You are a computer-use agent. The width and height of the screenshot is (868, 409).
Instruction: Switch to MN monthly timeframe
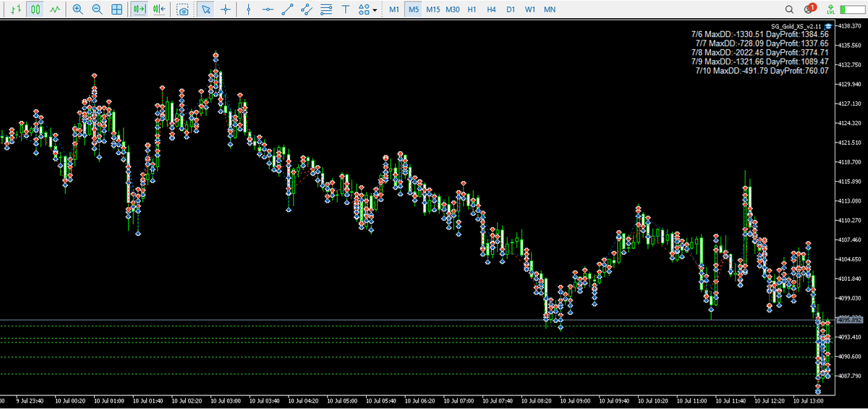click(x=550, y=9)
